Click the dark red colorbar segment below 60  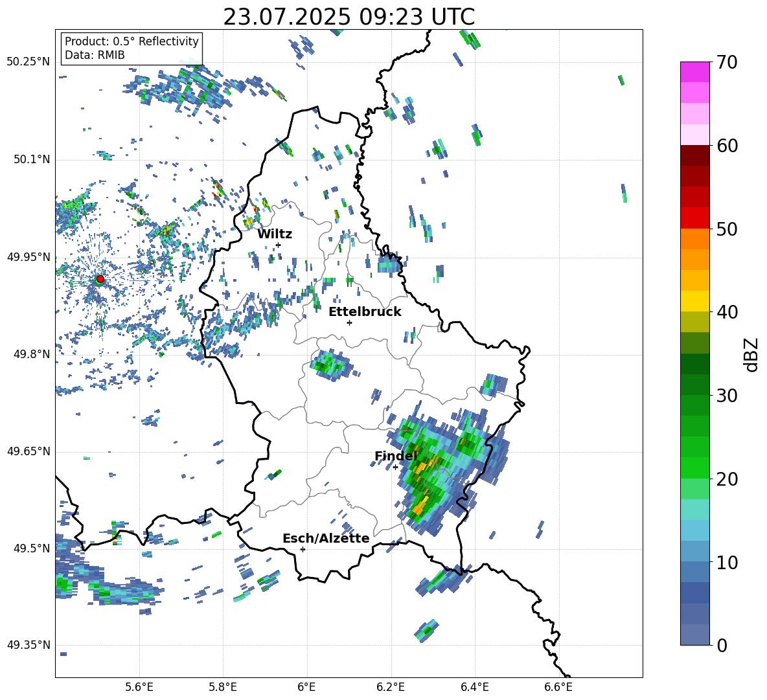click(x=694, y=155)
